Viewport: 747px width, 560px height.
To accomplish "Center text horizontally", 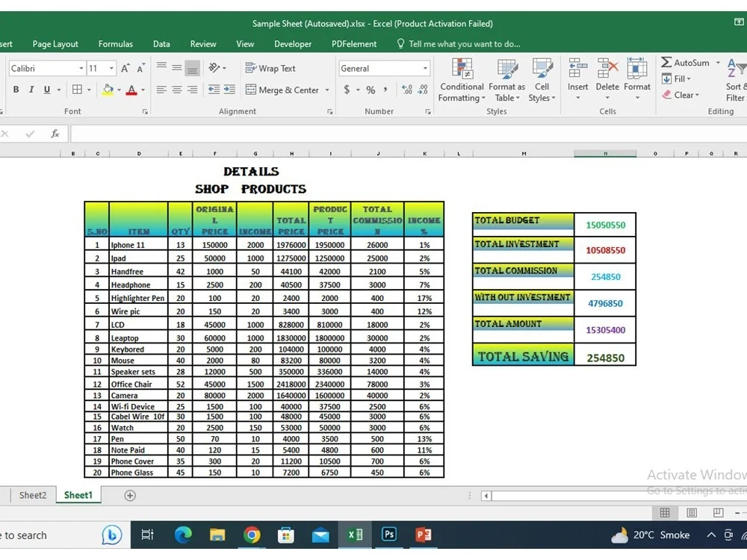I will [177, 90].
